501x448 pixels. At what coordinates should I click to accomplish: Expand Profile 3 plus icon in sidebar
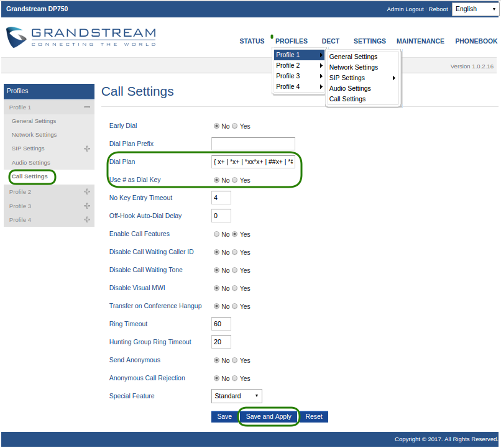coord(87,206)
